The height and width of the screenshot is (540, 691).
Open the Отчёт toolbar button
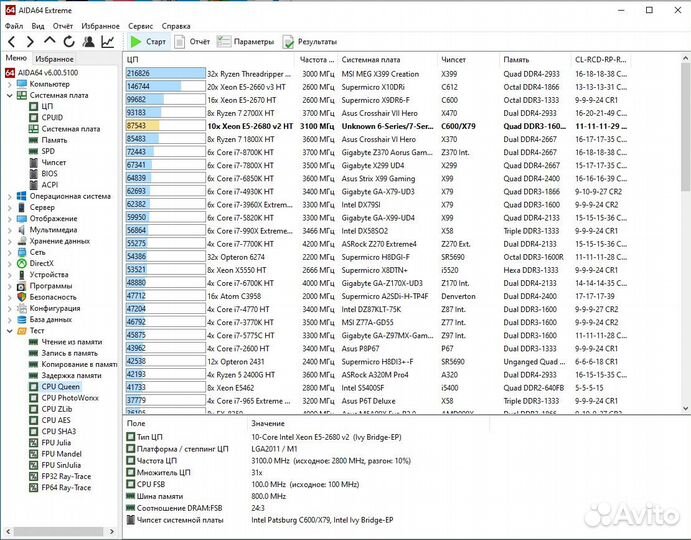(192, 42)
